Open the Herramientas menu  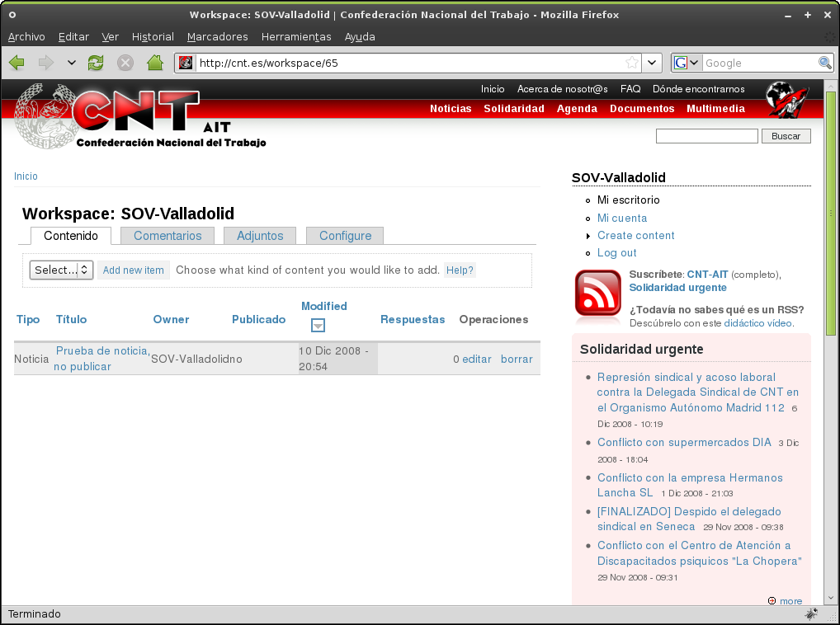tap(296, 37)
